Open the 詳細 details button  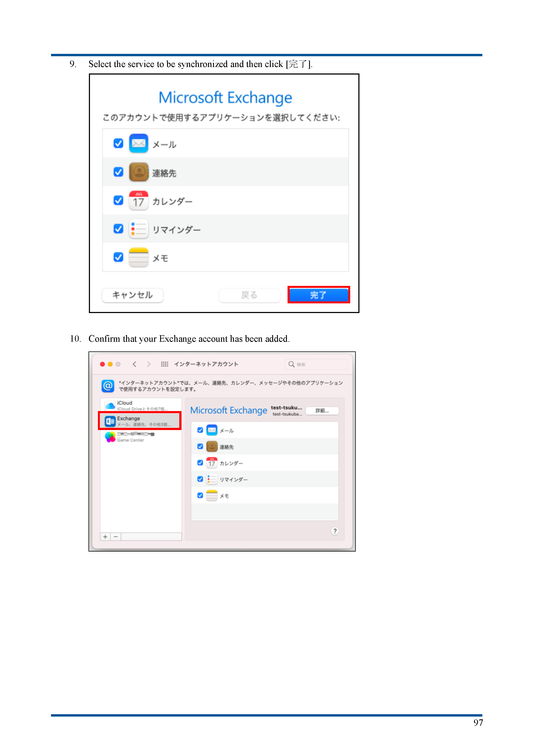click(322, 411)
